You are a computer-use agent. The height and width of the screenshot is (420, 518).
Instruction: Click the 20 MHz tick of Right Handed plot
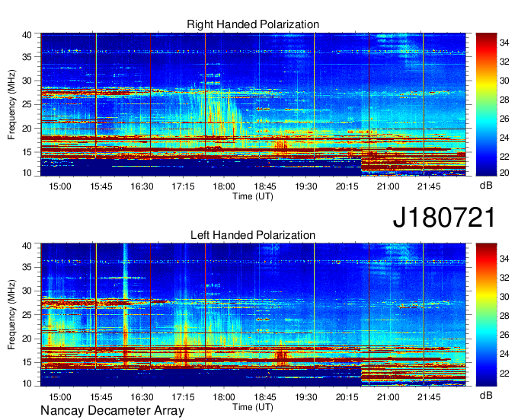27,129
